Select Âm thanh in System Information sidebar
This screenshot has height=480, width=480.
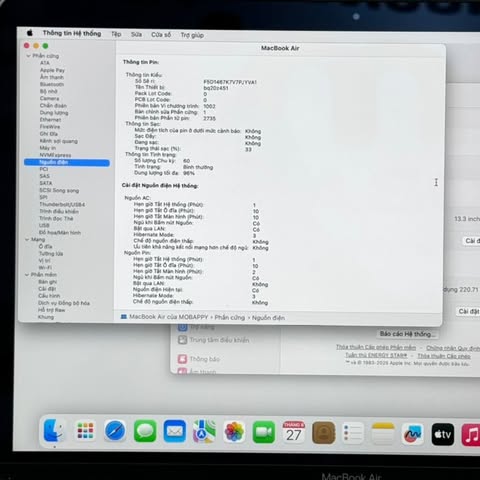pyautogui.click(x=52, y=77)
